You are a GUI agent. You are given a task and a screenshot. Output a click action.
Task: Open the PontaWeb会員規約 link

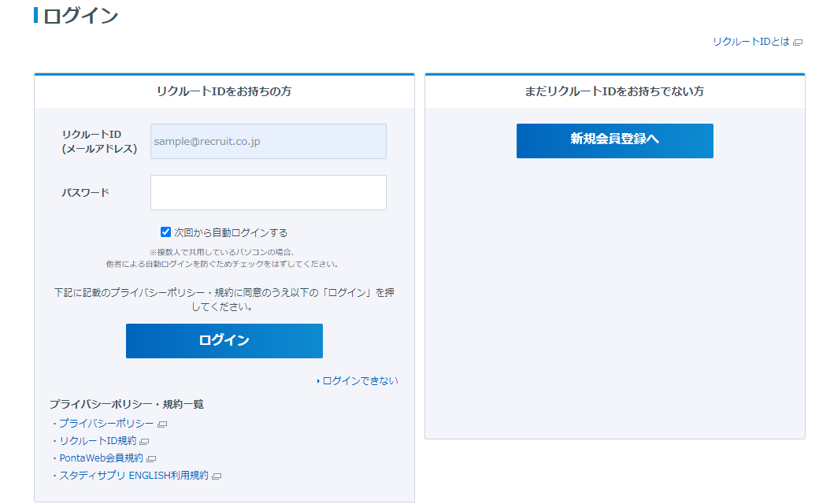click(x=101, y=458)
